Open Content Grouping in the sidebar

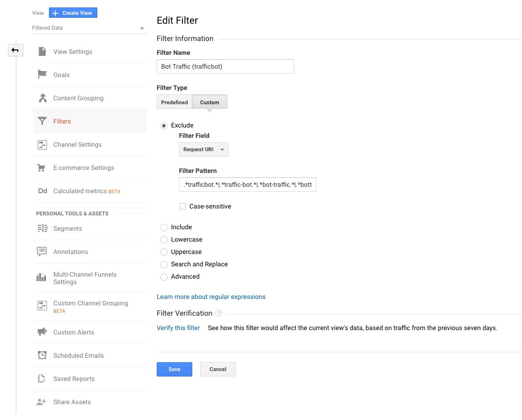(x=90, y=98)
